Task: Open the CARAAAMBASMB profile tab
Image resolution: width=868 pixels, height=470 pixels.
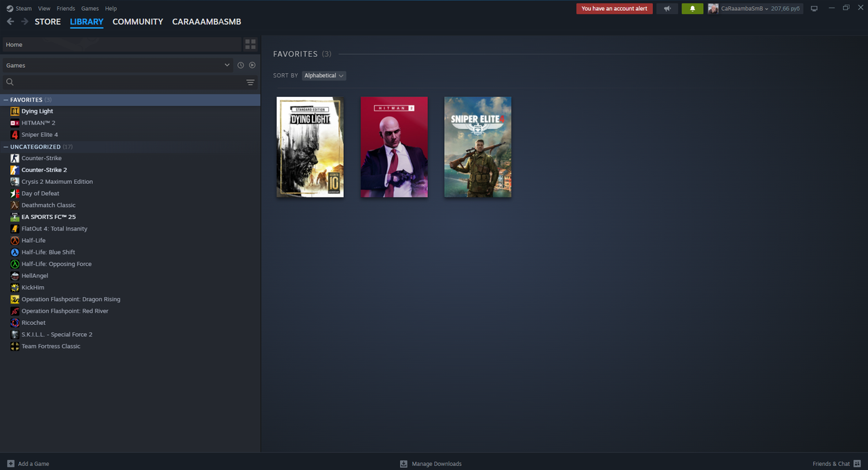Action: (207, 22)
